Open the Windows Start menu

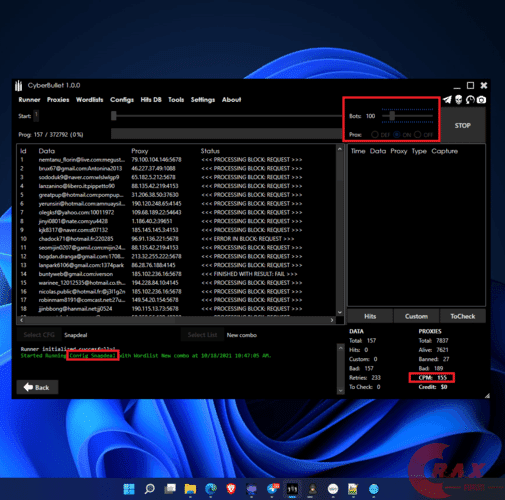(129, 489)
